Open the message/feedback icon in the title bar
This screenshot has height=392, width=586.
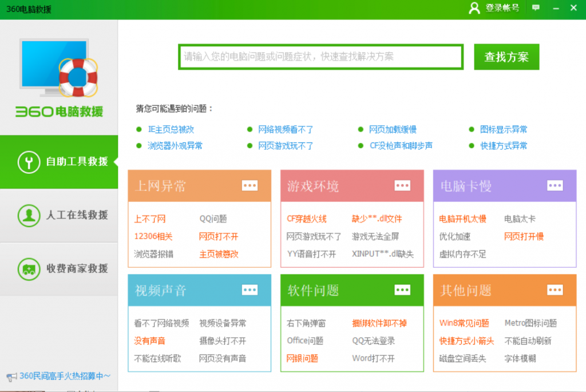[536, 8]
